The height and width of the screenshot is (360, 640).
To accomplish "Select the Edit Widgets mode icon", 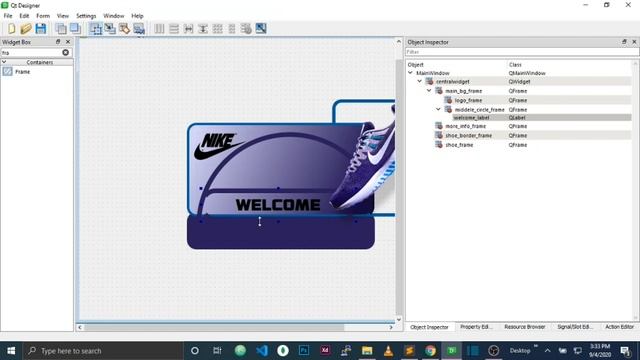I will point(96,29).
